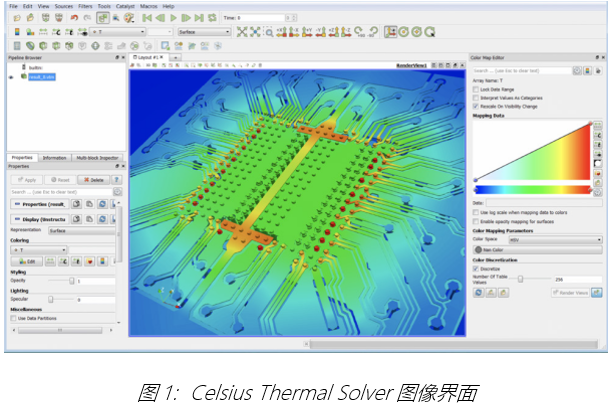Click the Open file folder icon

(x=14, y=18)
